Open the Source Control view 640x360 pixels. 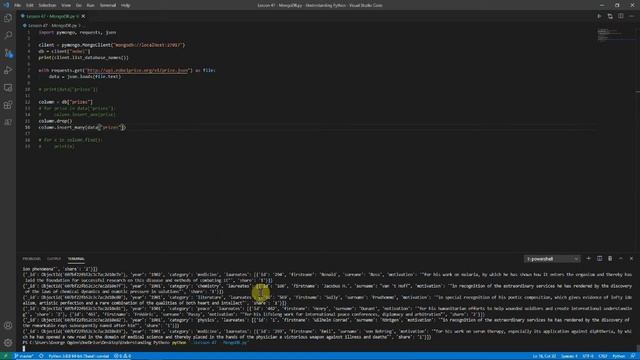(8, 53)
